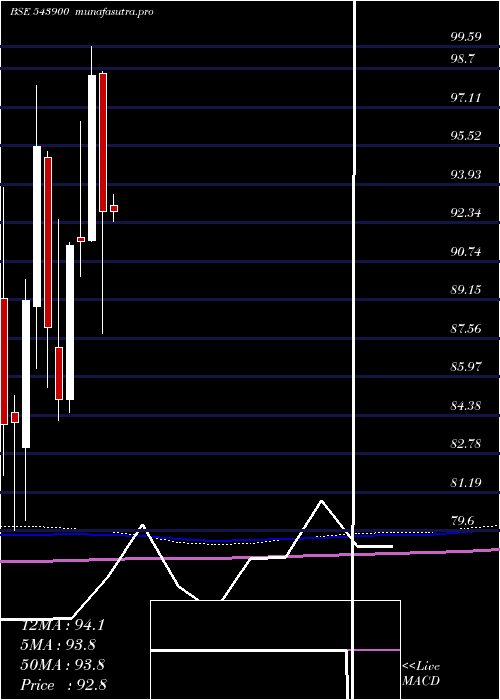
Task: Select the 97.11 price label
Action: tap(466, 97)
